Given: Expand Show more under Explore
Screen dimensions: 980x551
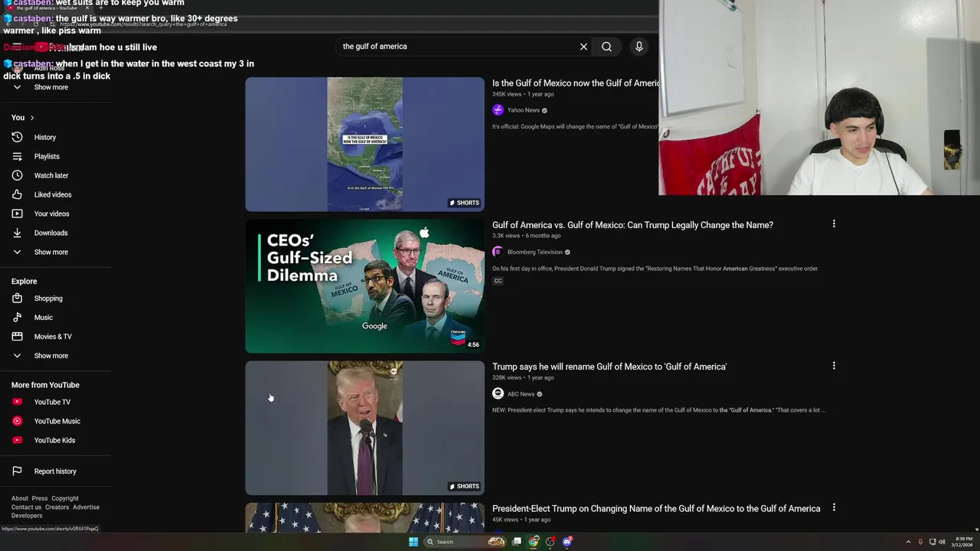Looking at the screenshot, I should point(51,356).
